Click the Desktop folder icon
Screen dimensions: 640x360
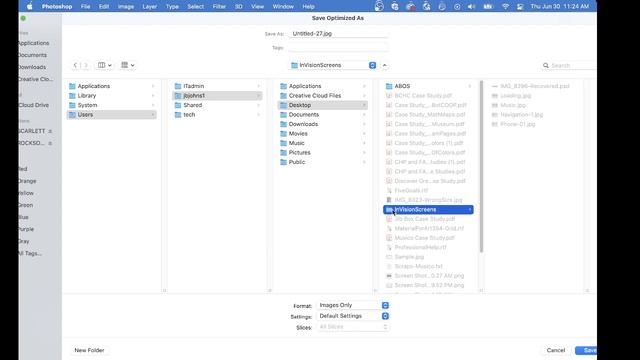[283, 105]
